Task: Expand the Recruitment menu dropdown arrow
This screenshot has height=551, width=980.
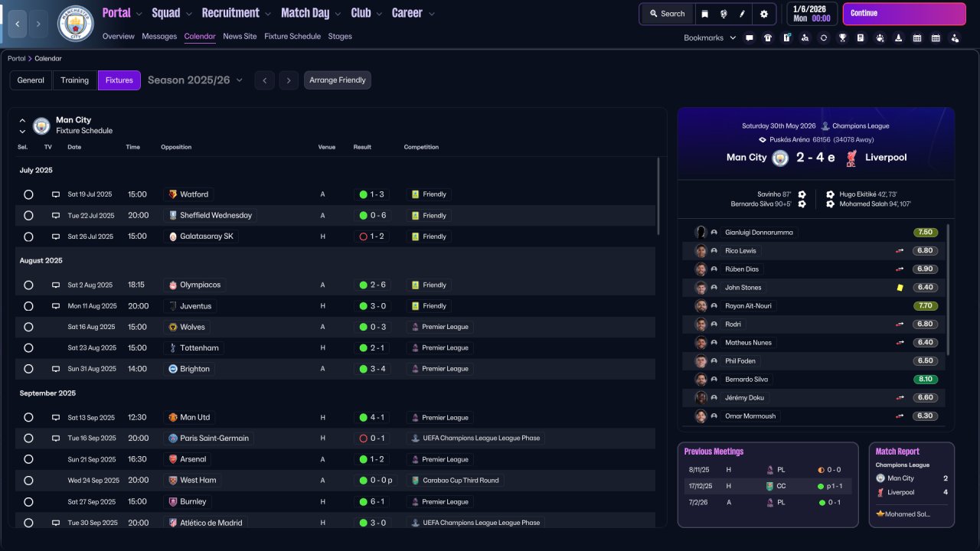Action: tap(267, 14)
